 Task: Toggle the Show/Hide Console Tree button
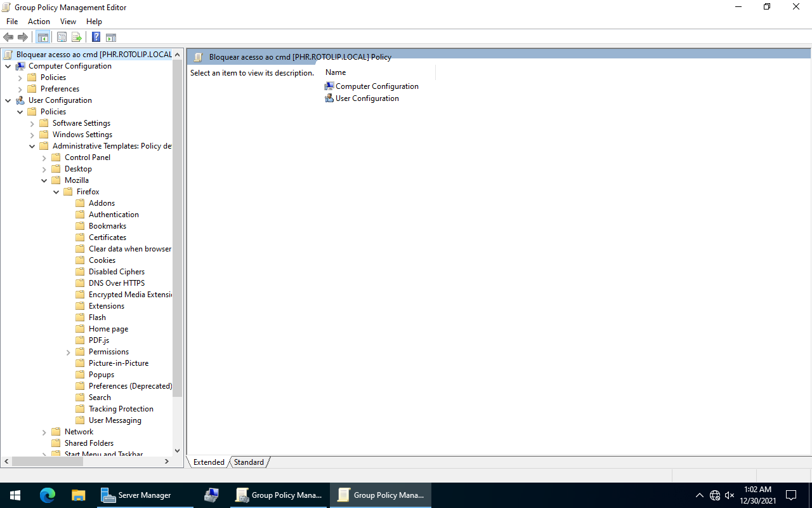[x=43, y=37]
